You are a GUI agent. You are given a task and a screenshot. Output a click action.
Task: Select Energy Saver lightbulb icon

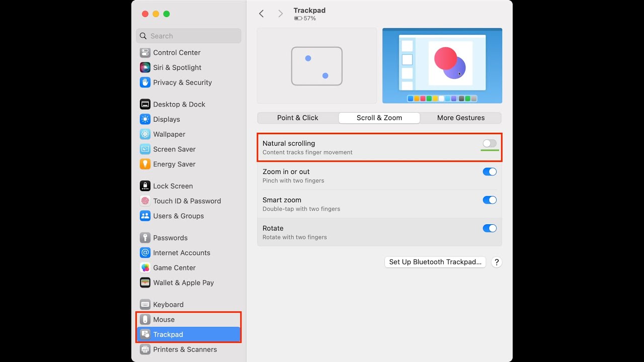tap(145, 164)
